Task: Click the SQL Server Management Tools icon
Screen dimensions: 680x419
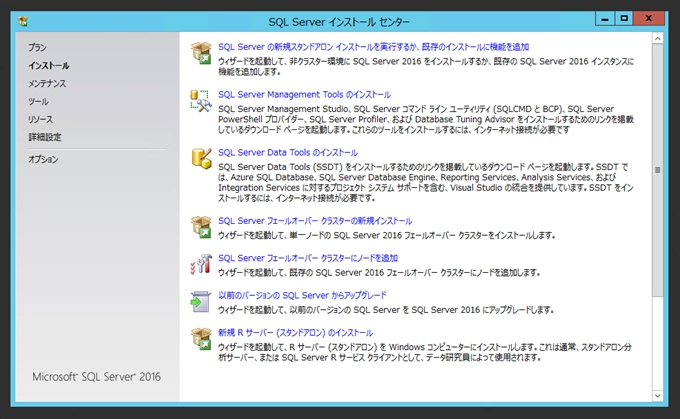Action: [x=201, y=101]
